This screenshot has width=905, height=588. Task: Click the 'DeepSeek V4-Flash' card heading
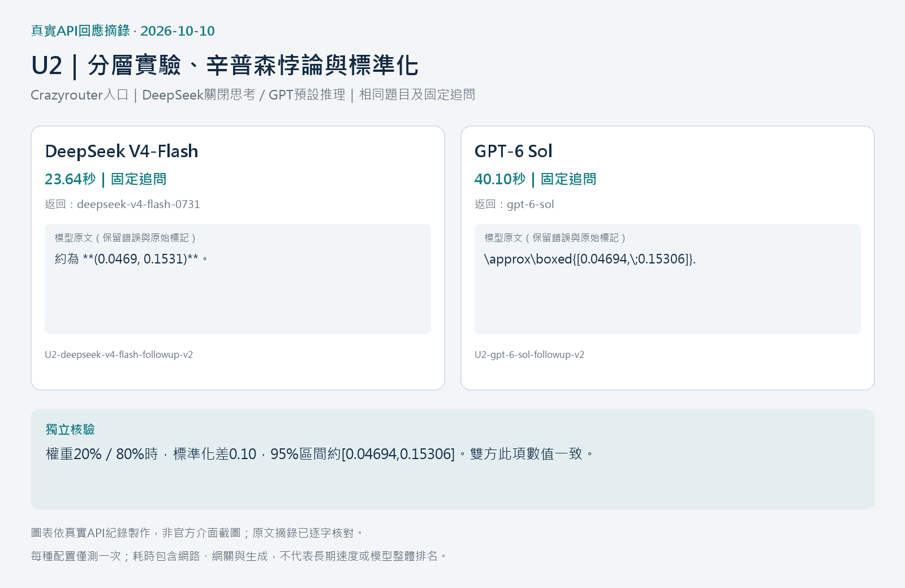pos(122,152)
